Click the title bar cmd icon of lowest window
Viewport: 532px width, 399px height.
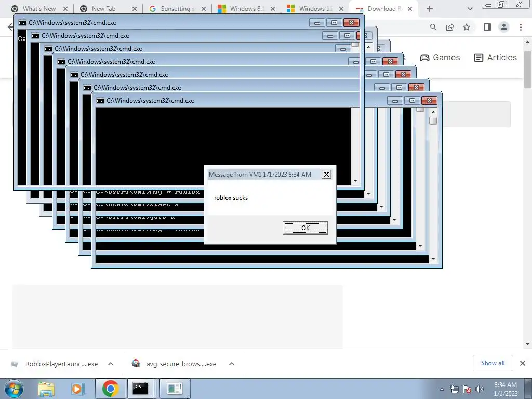[x=100, y=101]
